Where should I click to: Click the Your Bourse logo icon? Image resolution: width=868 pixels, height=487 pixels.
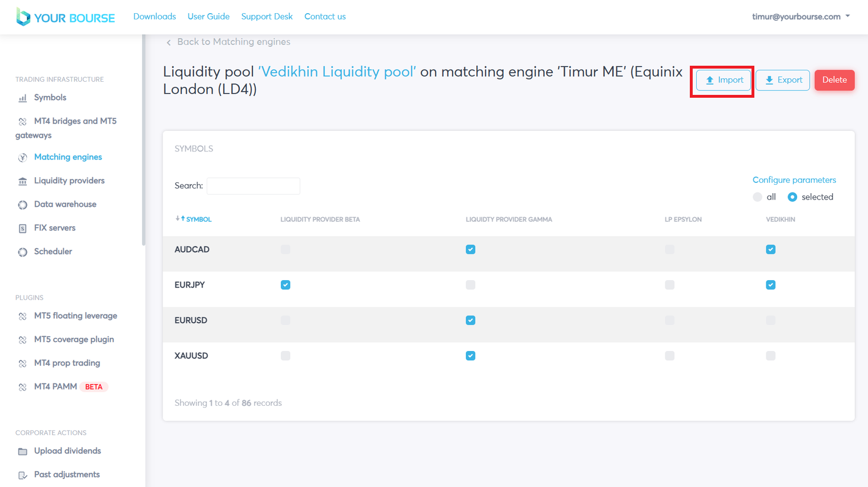[x=23, y=17]
